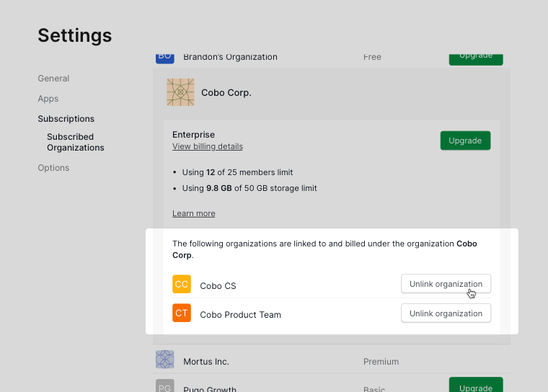548x392 pixels.
Task: Upgrade Brandon's Organization plan
Action: tap(475, 57)
